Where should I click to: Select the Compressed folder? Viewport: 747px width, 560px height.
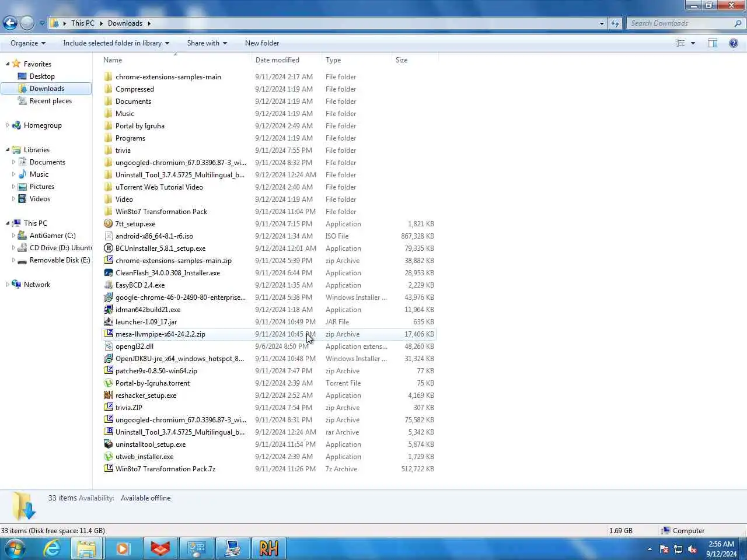point(134,89)
